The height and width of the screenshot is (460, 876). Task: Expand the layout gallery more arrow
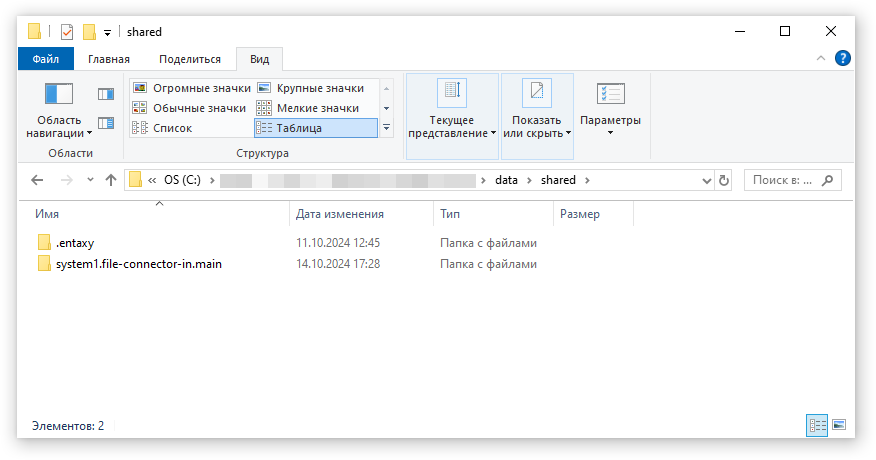pos(386,128)
